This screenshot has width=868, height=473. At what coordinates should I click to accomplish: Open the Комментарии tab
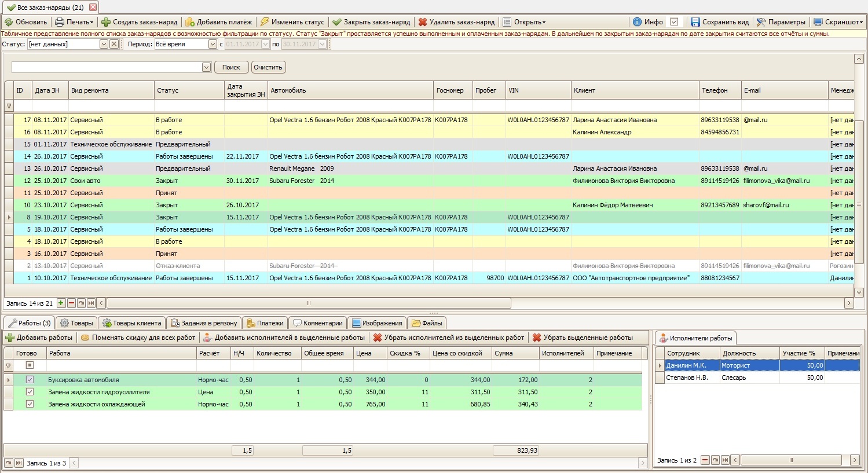point(317,323)
